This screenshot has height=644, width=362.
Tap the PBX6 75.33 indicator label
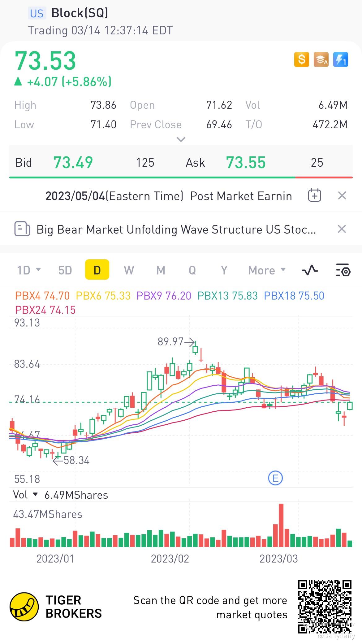(x=103, y=296)
